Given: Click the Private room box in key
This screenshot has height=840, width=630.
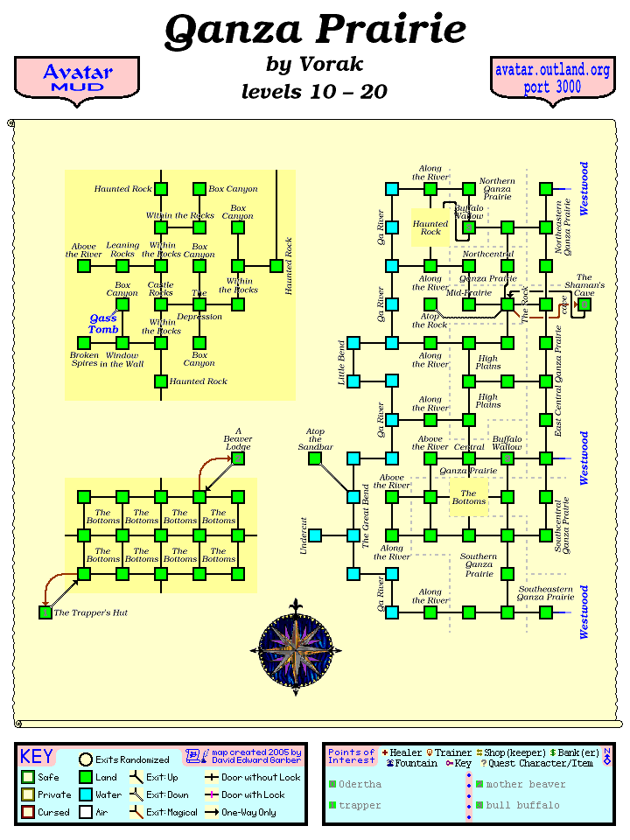Looking at the screenshot, I should point(28,794).
